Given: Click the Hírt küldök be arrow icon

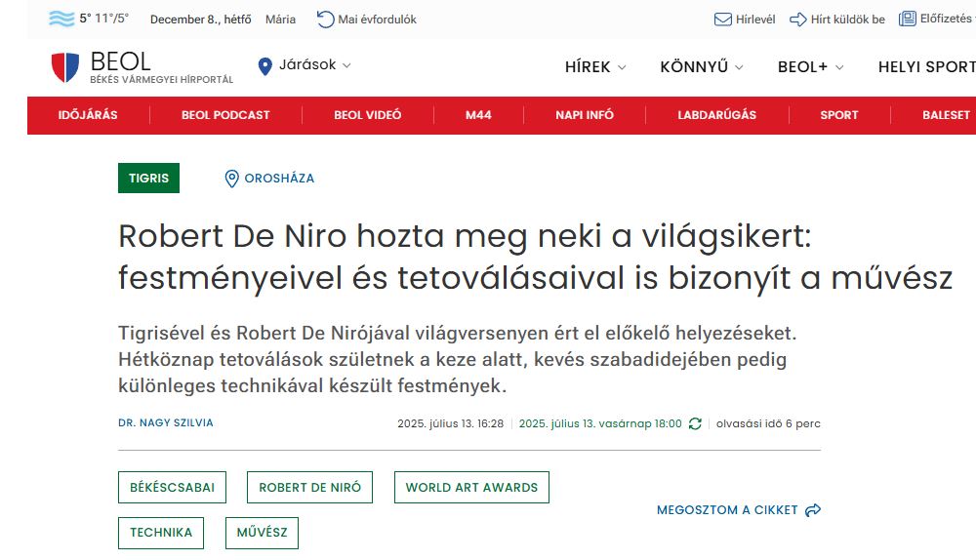Looking at the screenshot, I should [797, 20].
